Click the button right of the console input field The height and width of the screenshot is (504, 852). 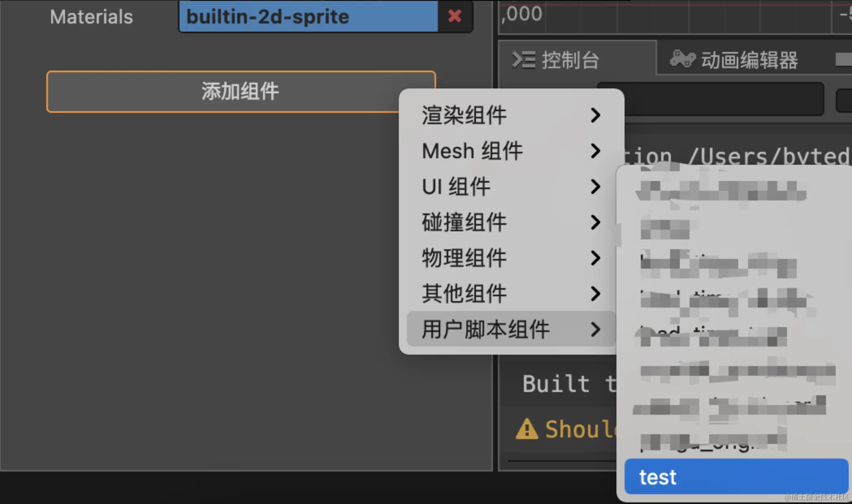click(x=846, y=99)
